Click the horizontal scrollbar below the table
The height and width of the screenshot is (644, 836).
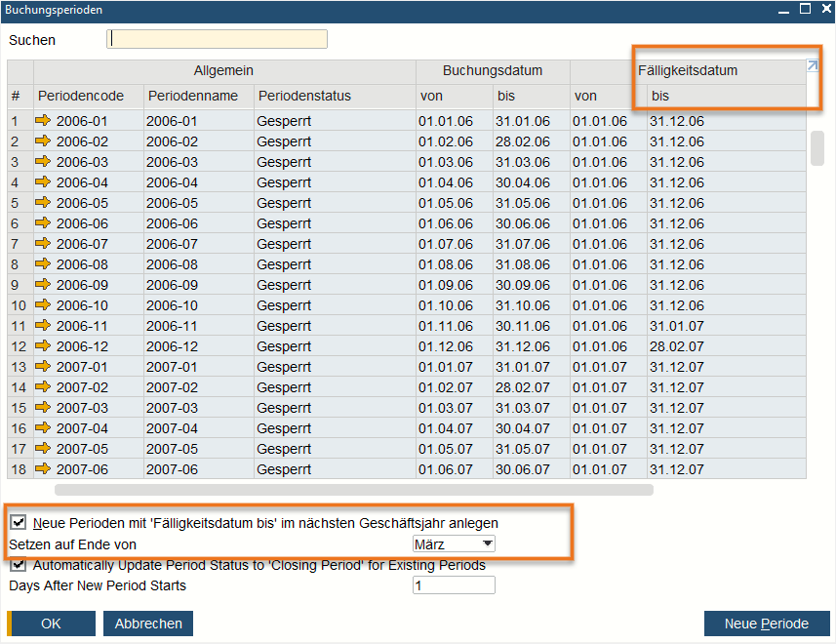[353, 490]
